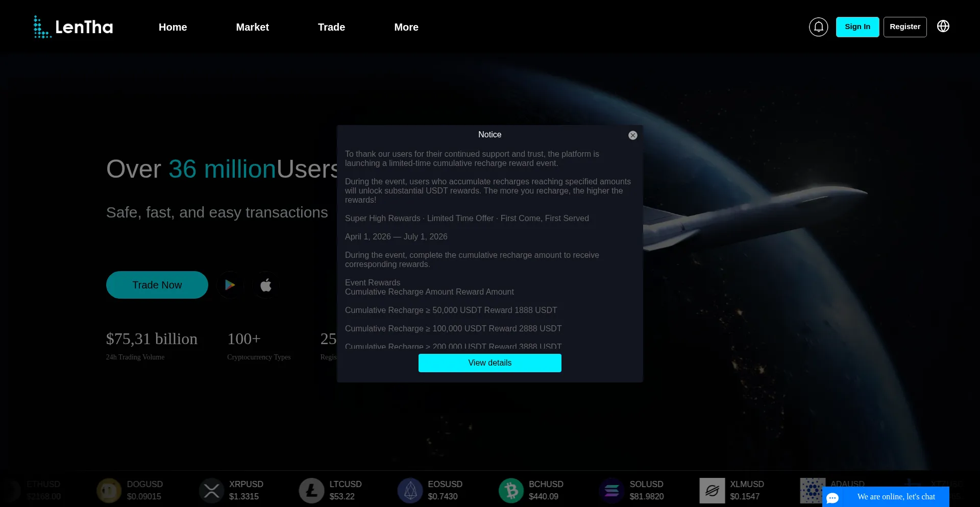980x507 pixels.
Task: Click the '36 million' headline text
Action: point(222,169)
